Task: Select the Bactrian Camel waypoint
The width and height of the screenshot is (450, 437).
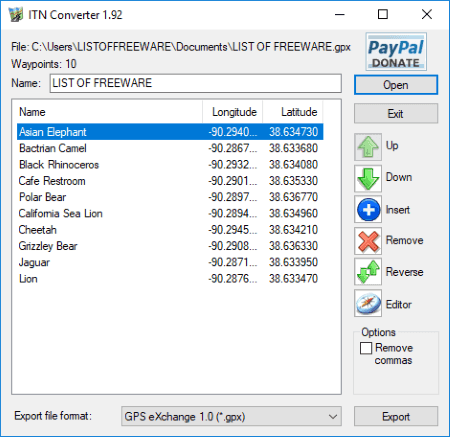Action: 170,148
